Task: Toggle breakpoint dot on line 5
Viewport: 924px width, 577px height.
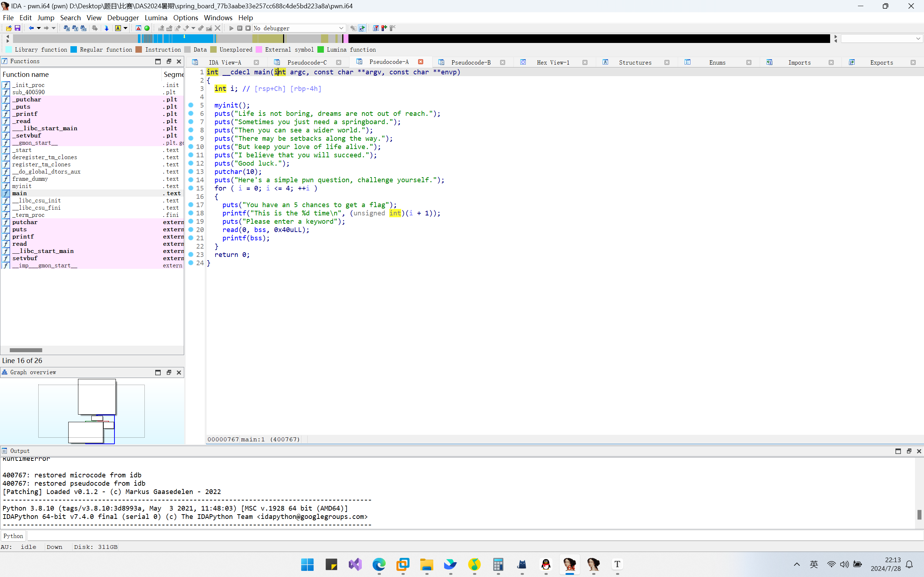Action: pos(191,105)
